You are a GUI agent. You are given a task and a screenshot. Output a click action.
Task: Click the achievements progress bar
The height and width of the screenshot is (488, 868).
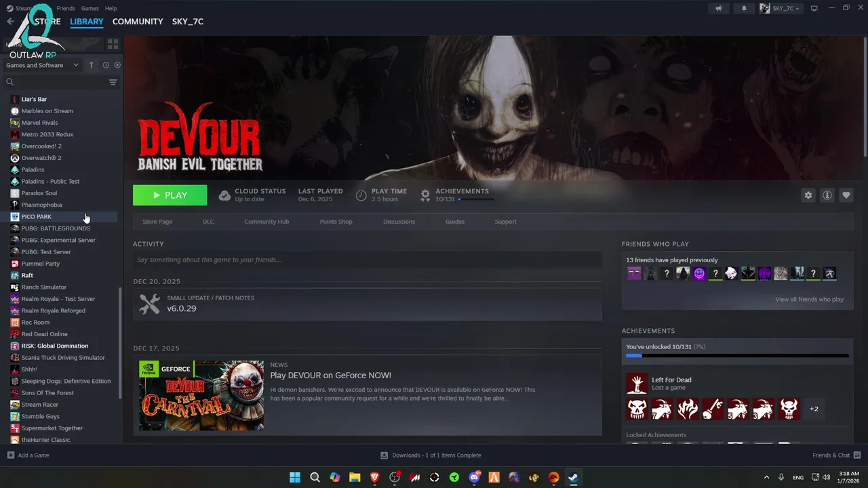pyautogui.click(x=737, y=355)
